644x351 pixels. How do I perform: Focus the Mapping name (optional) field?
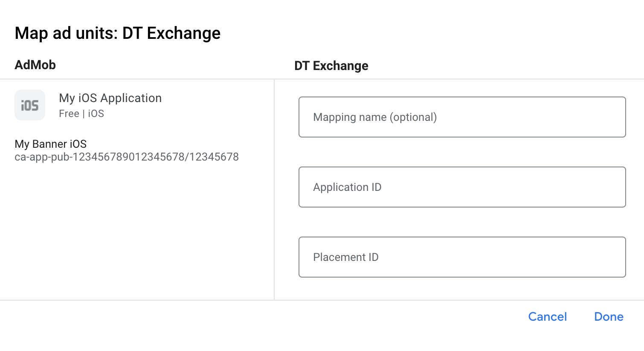[x=462, y=117]
